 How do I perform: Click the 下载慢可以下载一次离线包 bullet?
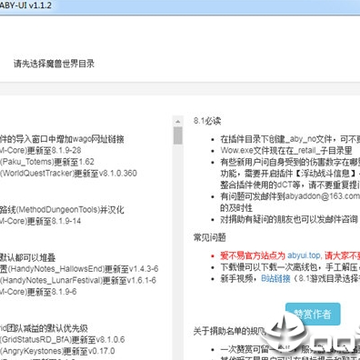coord(290,267)
